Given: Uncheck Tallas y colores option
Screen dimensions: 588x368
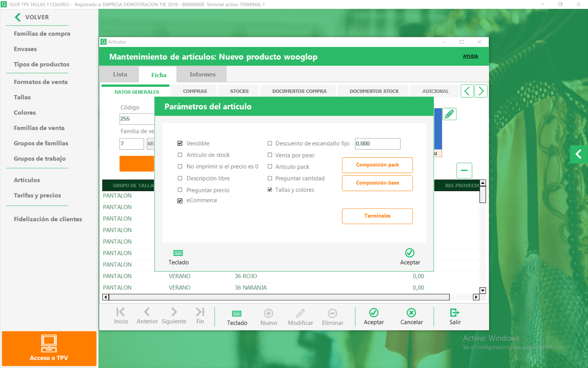Looking at the screenshot, I should coord(270,190).
